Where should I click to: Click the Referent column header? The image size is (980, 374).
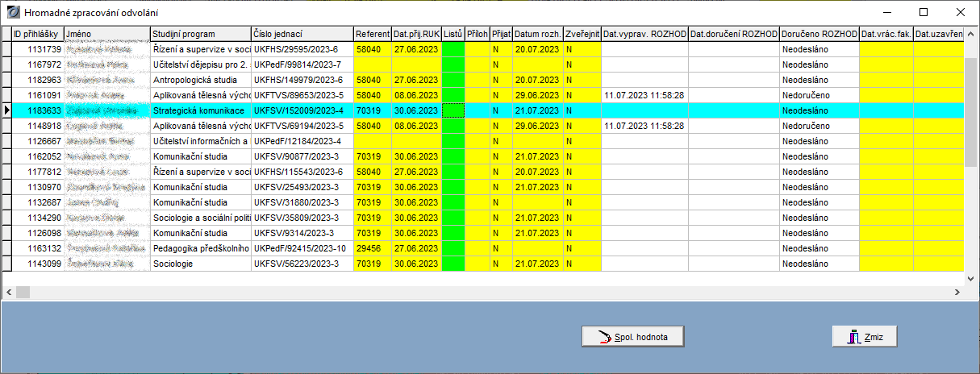point(372,34)
